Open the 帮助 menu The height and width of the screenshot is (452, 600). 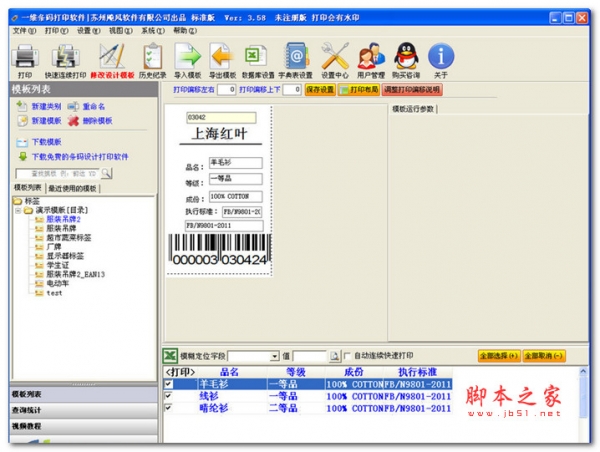click(185, 31)
